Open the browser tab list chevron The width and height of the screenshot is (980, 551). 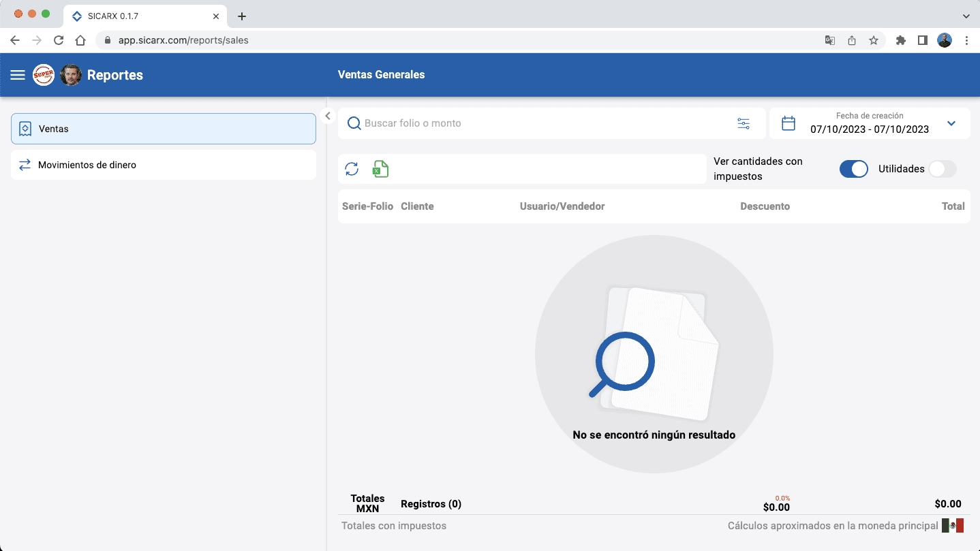pos(966,16)
